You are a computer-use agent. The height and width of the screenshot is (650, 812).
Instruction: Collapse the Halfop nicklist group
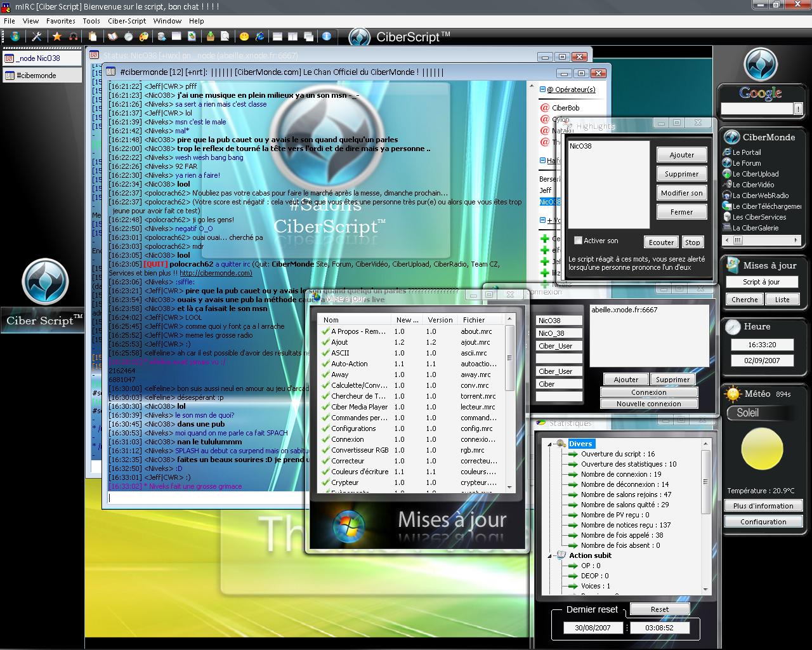click(x=542, y=161)
